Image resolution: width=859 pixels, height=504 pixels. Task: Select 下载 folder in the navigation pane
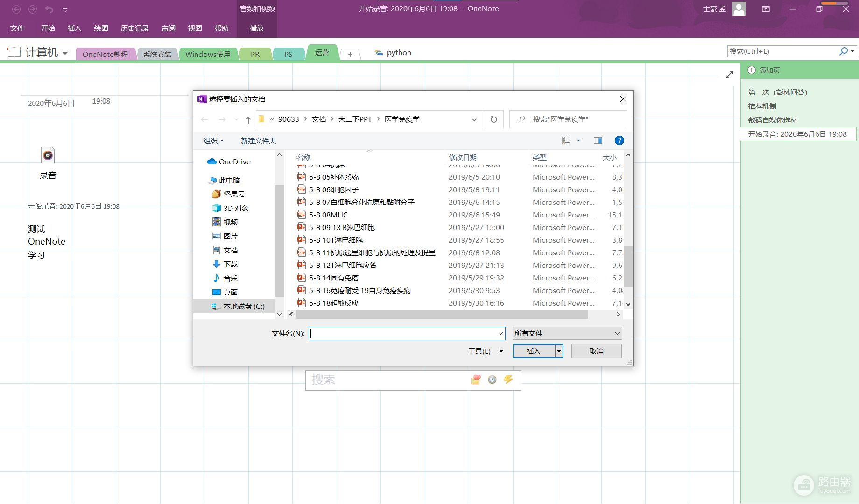[x=230, y=264]
